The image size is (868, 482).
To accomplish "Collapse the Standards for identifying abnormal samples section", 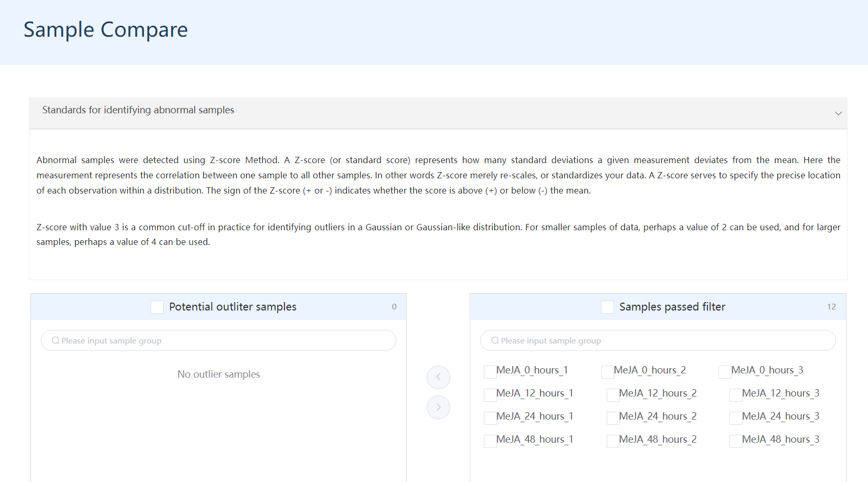I will pos(838,113).
